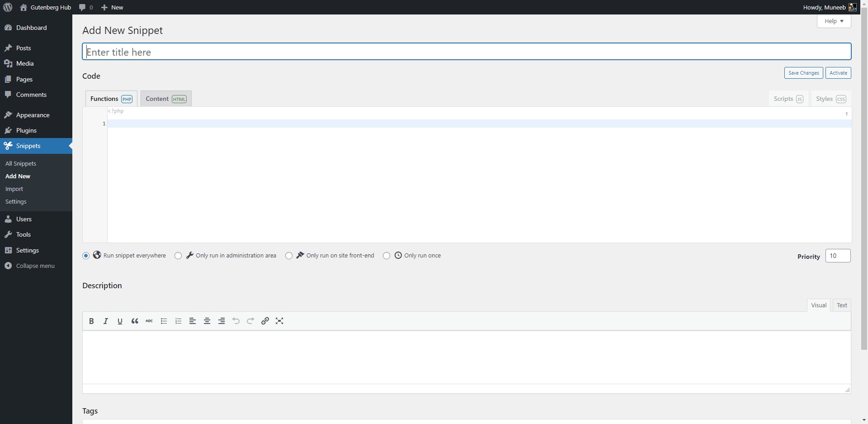Collapse the admin sidebar menu
Image resolution: width=868 pixels, height=424 pixels.
pos(30,266)
